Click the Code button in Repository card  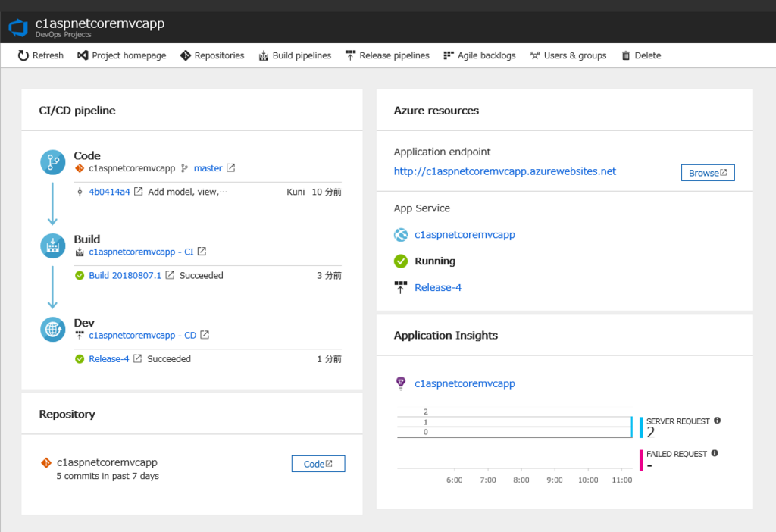click(318, 464)
